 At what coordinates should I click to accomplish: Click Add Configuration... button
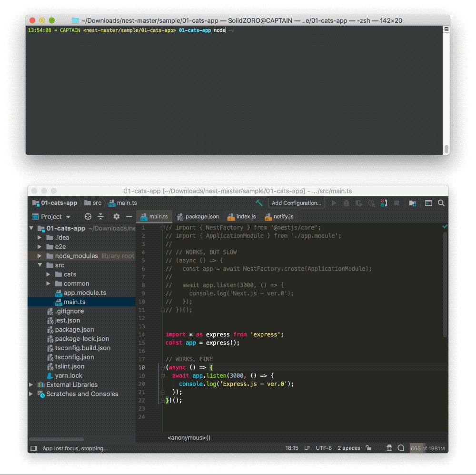(x=297, y=203)
